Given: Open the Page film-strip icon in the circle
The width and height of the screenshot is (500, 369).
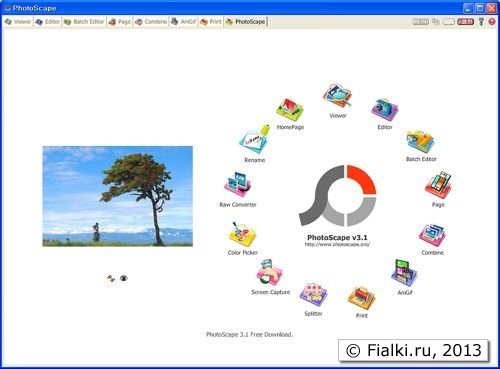Looking at the screenshot, I should (x=438, y=185).
